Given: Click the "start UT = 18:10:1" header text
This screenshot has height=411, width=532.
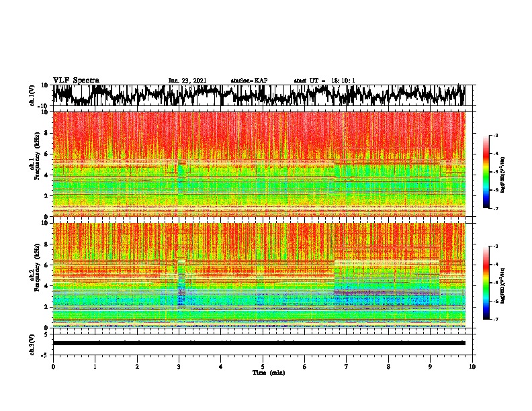Looking at the screenshot, I should pyautogui.click(x=324, y=81).
